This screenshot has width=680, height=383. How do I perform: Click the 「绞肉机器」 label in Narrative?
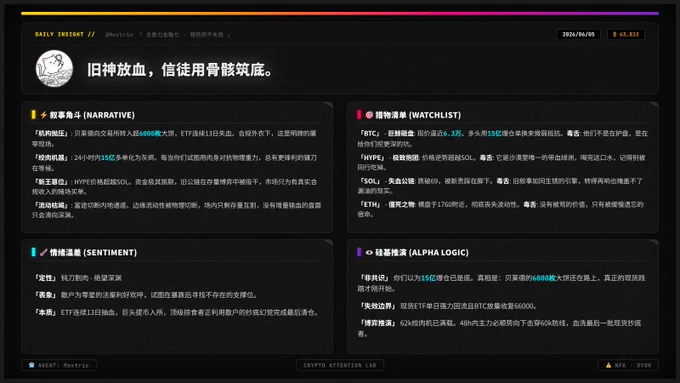point(51,157)
